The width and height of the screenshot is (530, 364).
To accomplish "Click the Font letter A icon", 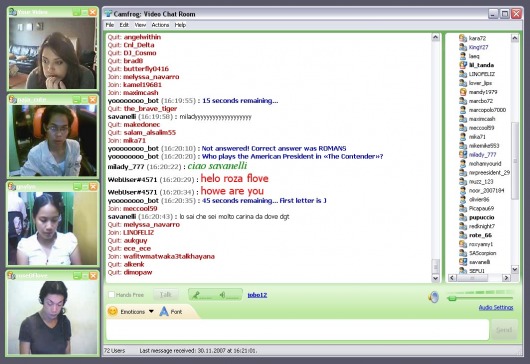I will pos(164,311).
